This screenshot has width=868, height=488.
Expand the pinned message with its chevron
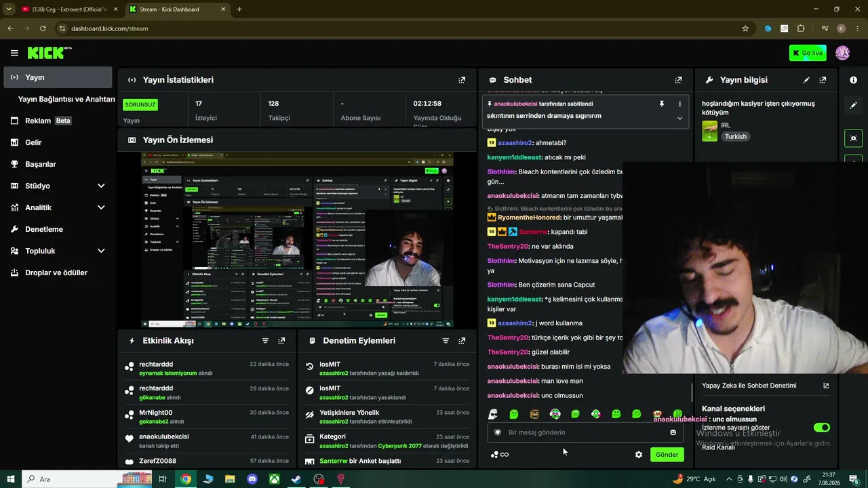click(679, 118)
